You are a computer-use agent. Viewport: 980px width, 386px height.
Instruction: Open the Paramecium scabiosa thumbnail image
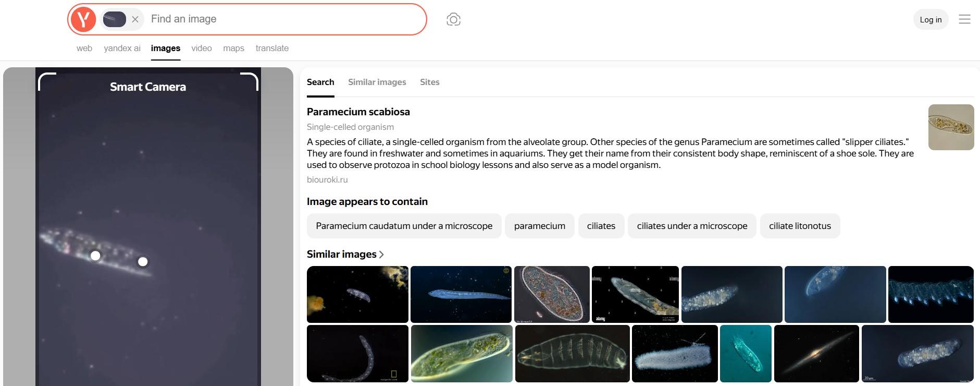tap(951, 127)
